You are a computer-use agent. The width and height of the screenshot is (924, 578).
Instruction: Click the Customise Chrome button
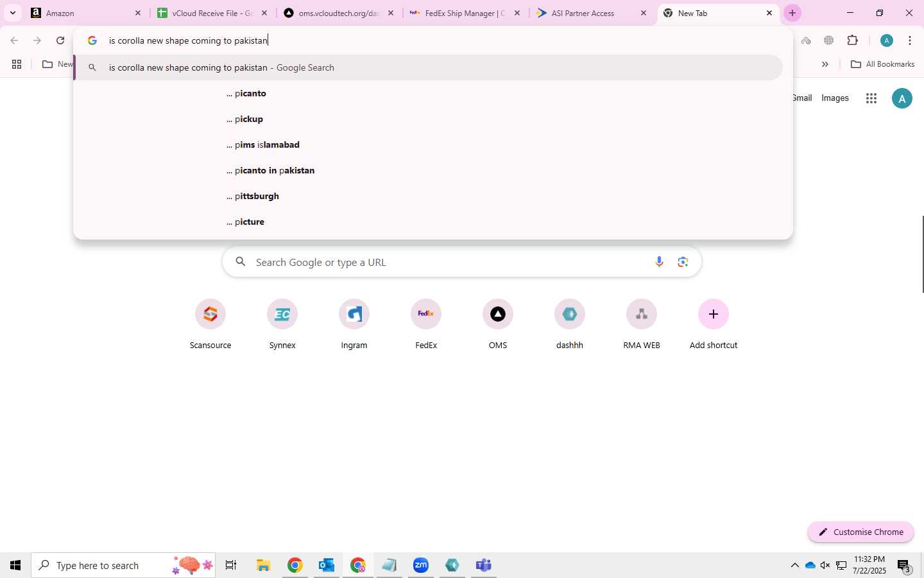pos(860,532)
